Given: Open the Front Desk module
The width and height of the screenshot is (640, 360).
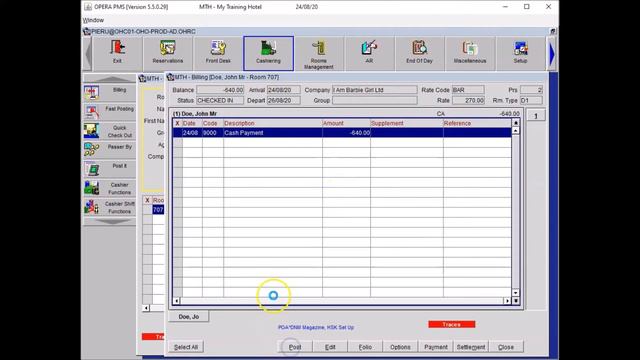Looking at the screenshot, I should [218, 53].
